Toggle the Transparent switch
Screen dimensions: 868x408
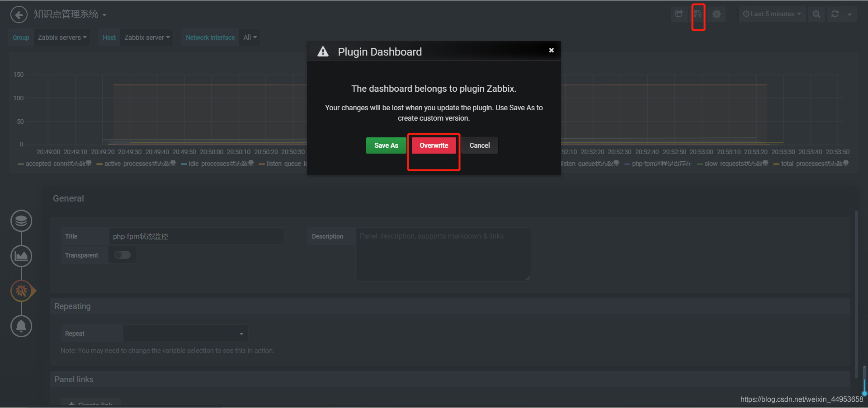[122, 255]
